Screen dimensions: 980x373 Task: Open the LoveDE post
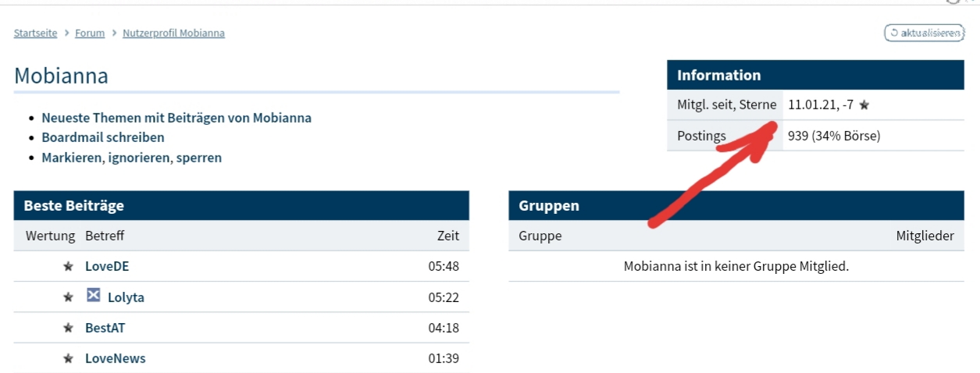point(107,267)
